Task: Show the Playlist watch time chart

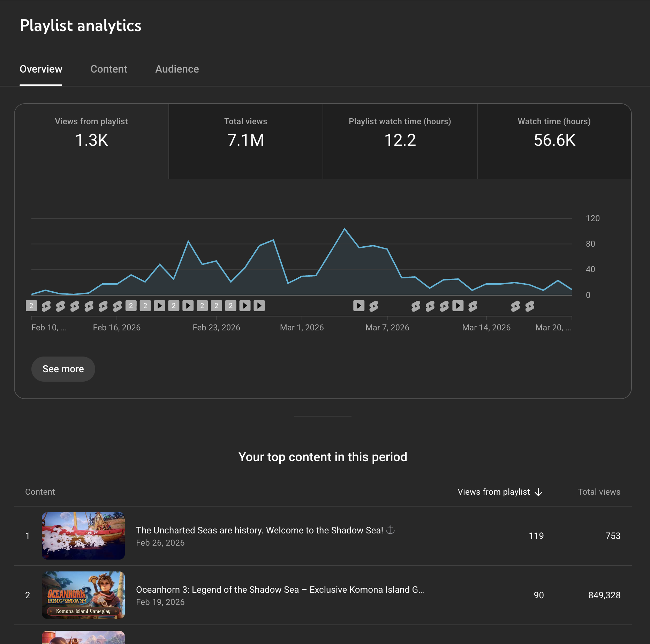Action: point(400,140)
